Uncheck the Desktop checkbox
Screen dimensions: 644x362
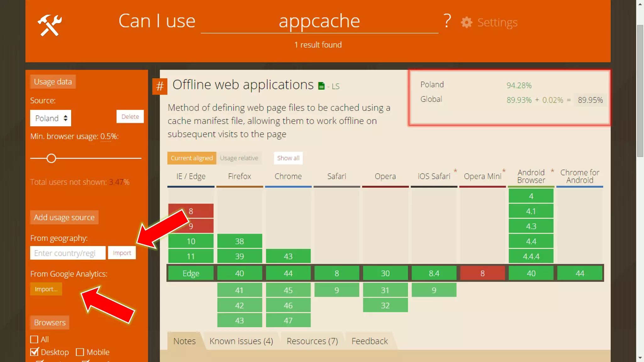tap(34, 352)
